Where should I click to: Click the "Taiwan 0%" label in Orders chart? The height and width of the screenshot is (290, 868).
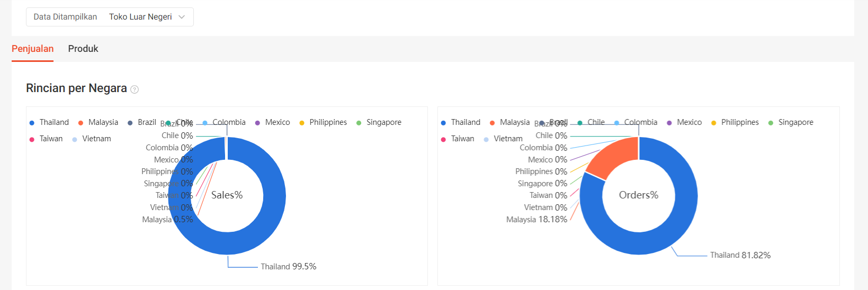pyautogui.click(x=548, y=195)
